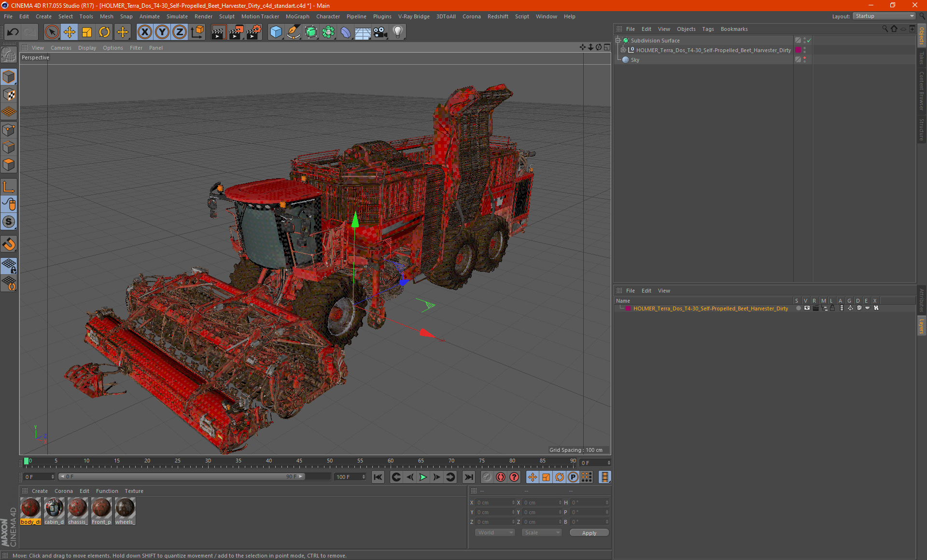Add a Camera object
Screen dimensions: 927x560
[x=380, y=32]
